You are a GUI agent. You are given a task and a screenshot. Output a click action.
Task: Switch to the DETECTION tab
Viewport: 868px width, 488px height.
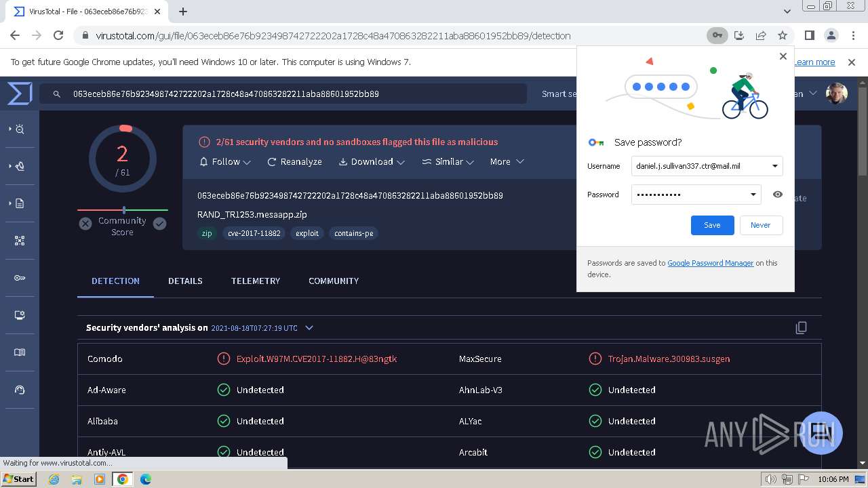[x=115, y=281]
